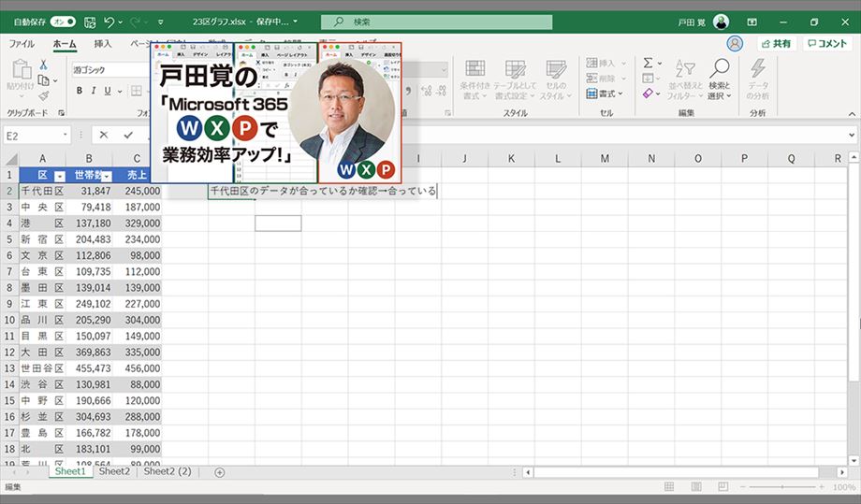This screenshot has width=861, height=504.
Task: Click the Copy icon
Action: point(43,80)
